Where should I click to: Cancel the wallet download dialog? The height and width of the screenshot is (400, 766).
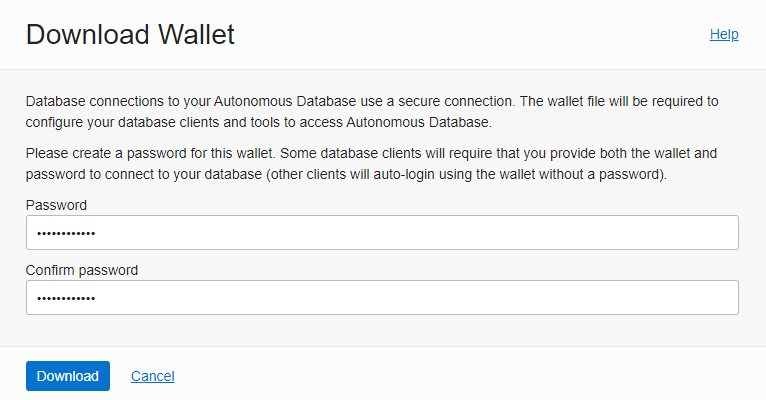click(x=153, y=376)
